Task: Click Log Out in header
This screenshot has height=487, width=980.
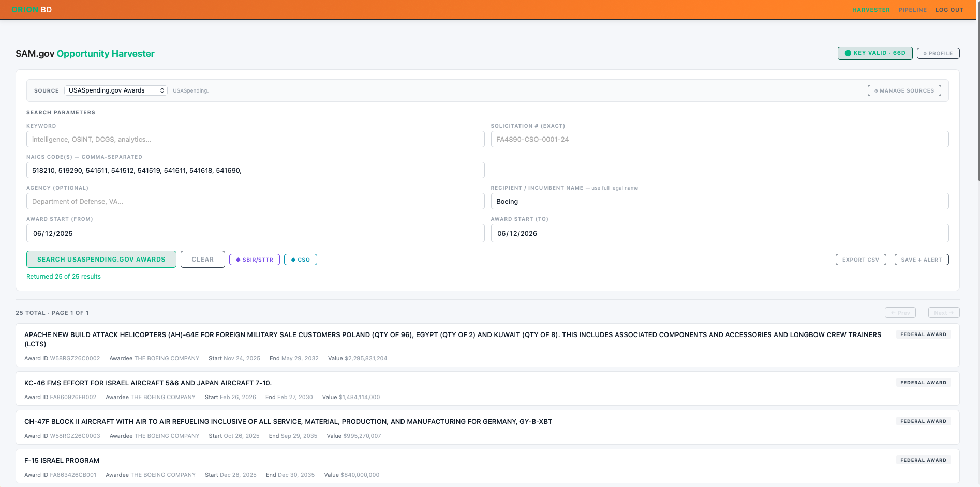Action: tap(949, 10)
